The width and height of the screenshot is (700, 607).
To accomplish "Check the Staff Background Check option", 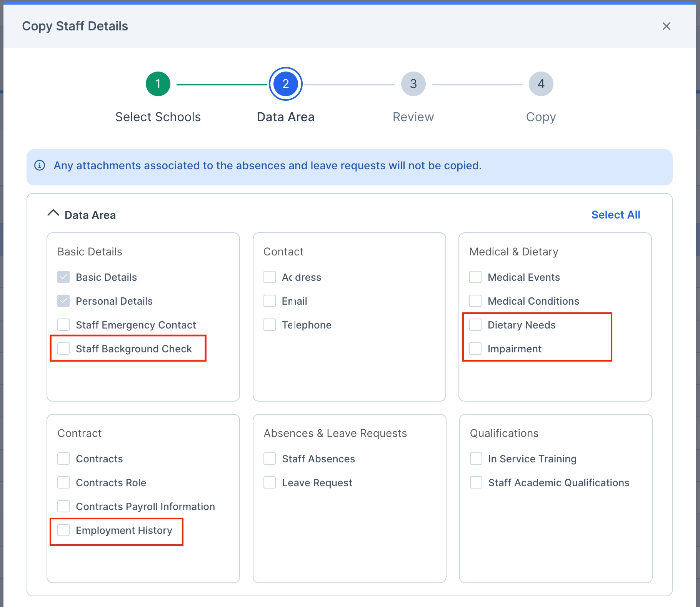I will (x=63, y=349).
